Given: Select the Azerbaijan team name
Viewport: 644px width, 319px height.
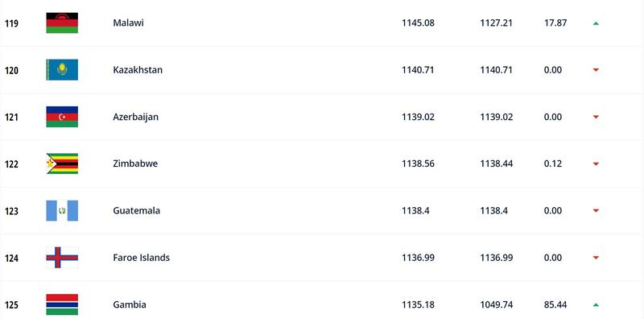Looking at the screenshot, I should tap(135, 117).
